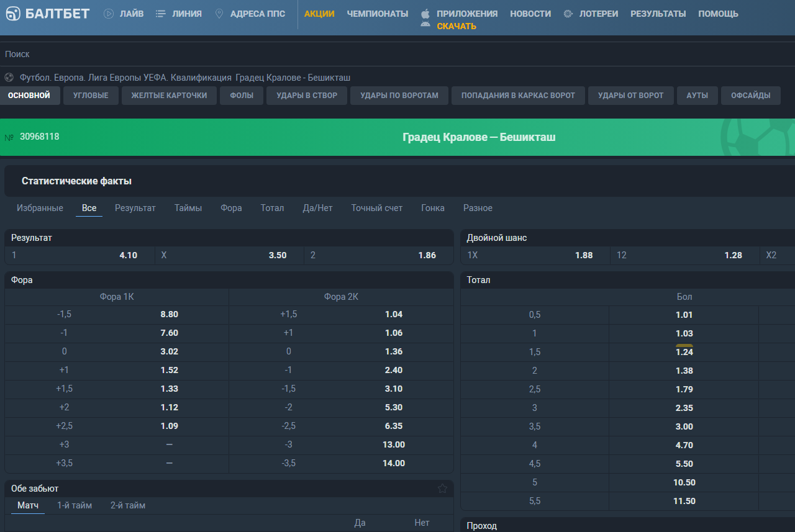Viewport: 795px width, 532px height.
Task: Click the list icon beside ЛИНИЯ
Action: (160, 14)
